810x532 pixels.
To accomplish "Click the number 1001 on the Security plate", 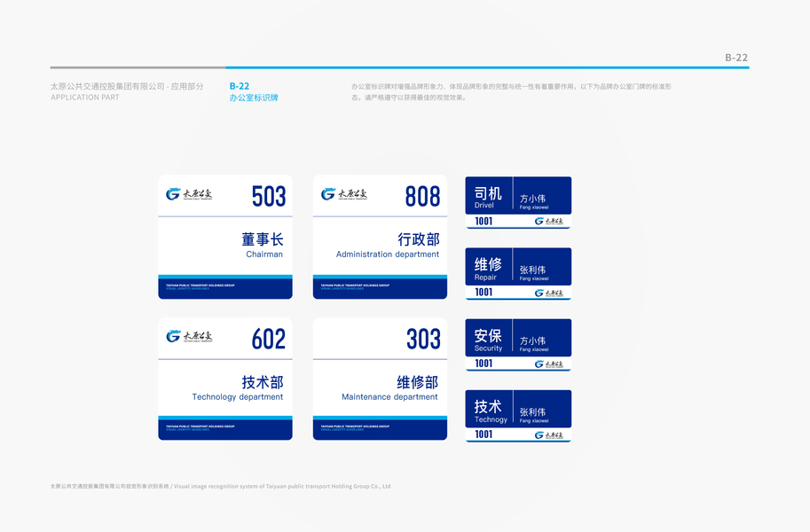I will pos(484,364).
